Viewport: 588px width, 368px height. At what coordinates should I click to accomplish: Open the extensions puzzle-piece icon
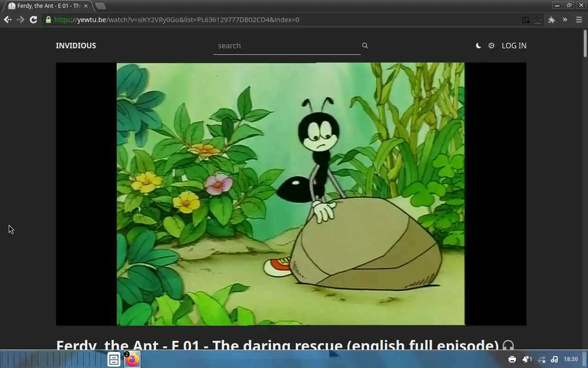coord(552,20)
